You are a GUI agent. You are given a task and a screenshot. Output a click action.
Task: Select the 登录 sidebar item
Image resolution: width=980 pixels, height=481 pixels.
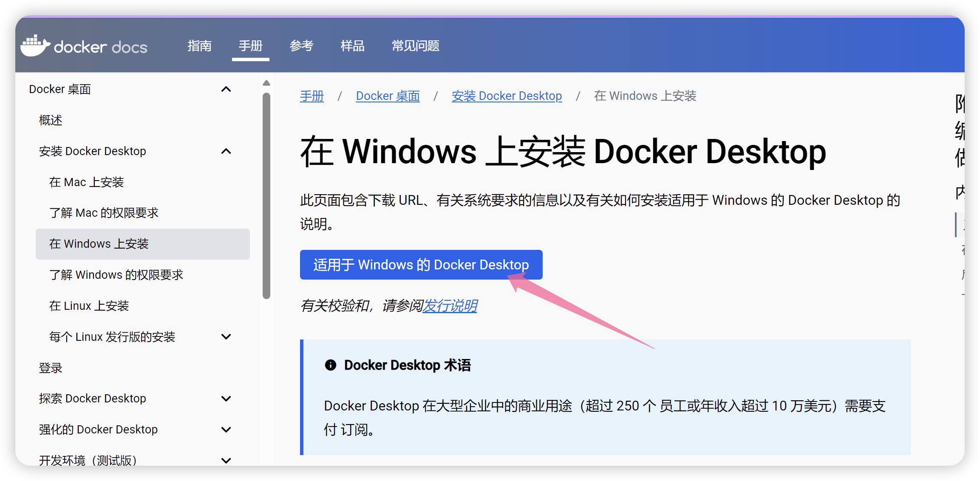pos(51,367)
